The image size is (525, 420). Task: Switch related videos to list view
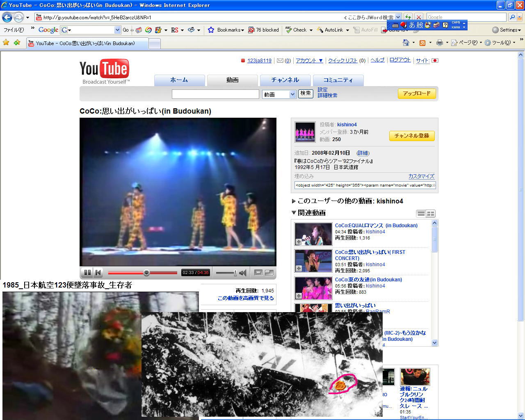(421, 214)
